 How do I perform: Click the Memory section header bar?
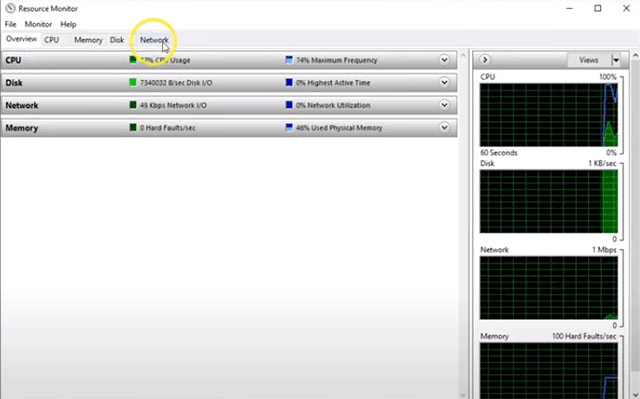pos(229,128)
